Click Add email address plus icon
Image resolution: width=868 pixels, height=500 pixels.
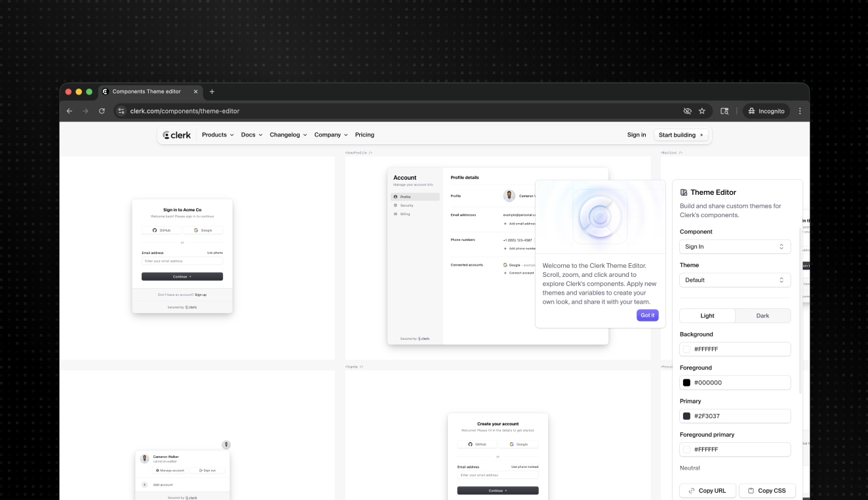coord(505,224)
